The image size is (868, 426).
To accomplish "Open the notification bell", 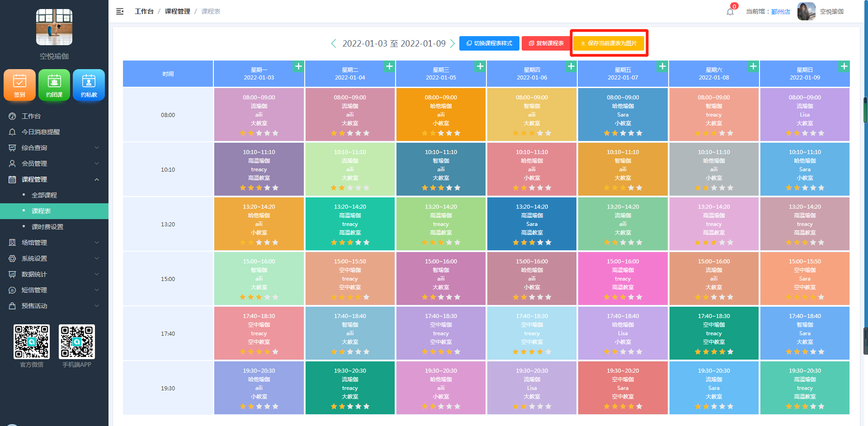I will [730, 11].
